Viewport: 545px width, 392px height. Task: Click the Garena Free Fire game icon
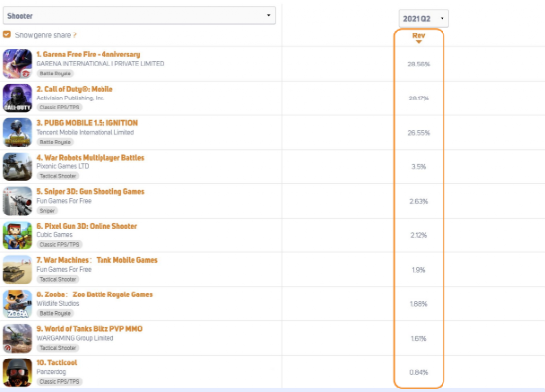(x=17, y=64)
